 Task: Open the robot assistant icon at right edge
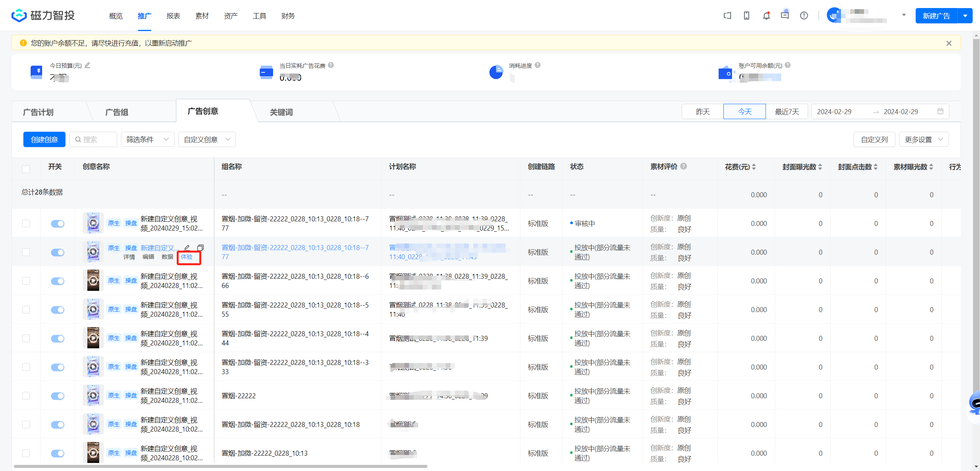click(974, 403)
